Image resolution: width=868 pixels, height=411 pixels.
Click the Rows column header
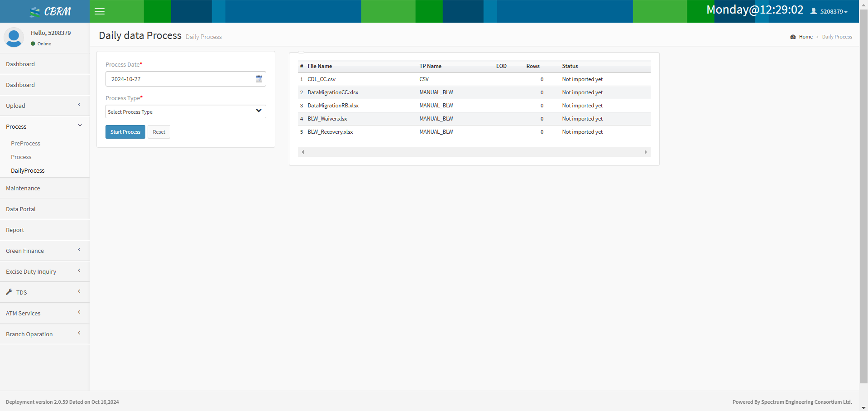tap(533, 66)
